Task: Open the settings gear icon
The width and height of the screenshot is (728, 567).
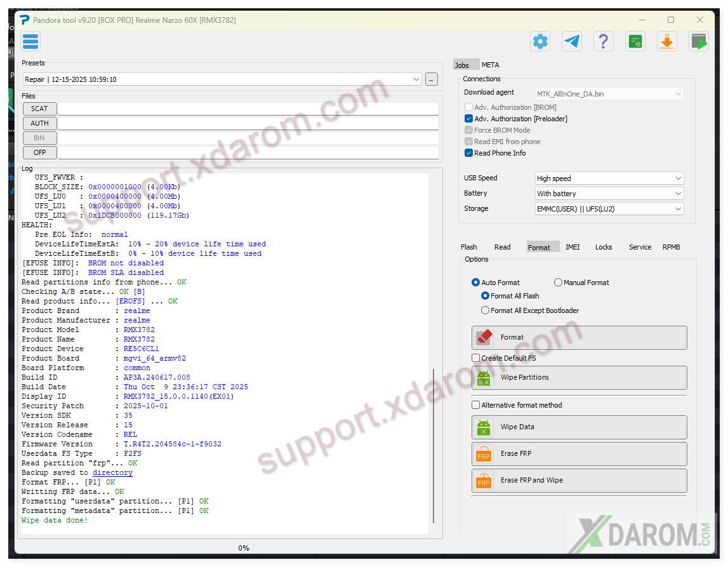Action: point(540,42)
